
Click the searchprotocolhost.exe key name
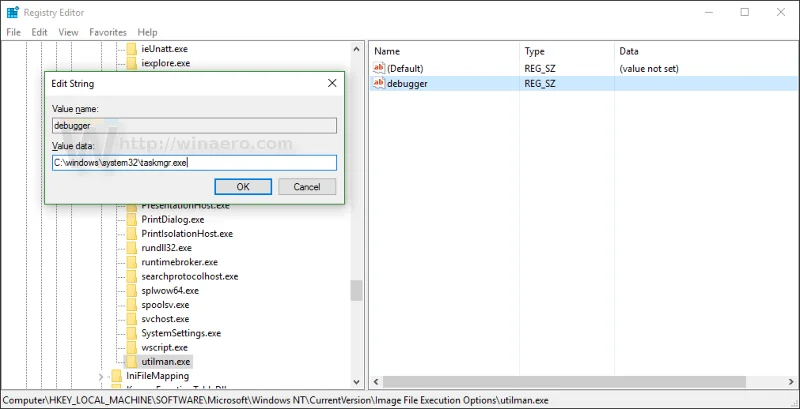tap(190, 276)
